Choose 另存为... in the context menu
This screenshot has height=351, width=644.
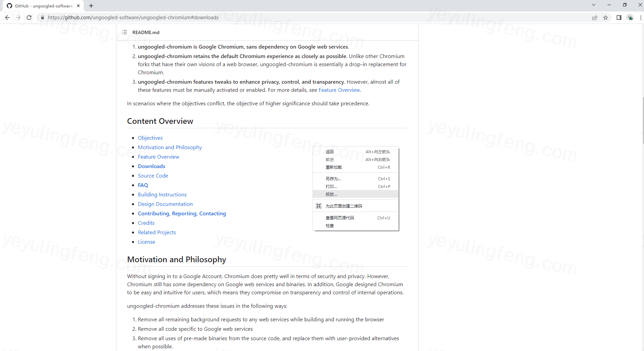[x=356, y=179]
